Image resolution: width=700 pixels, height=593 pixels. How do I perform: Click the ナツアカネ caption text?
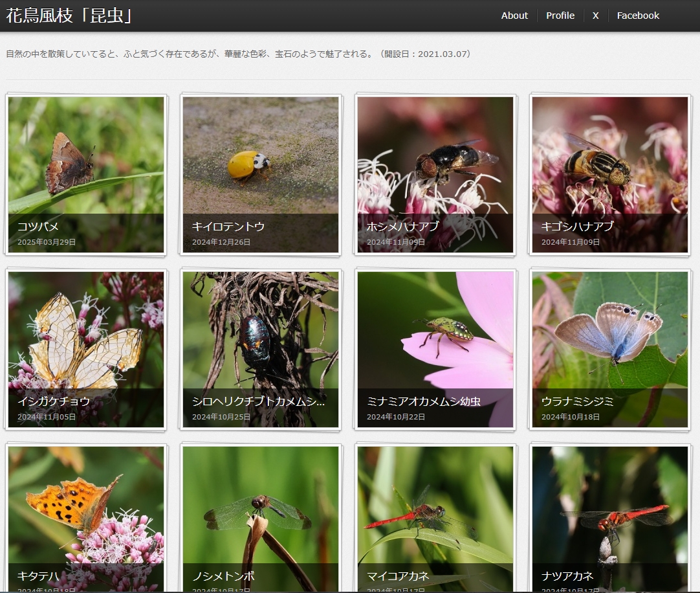pyautogui.click(x=567, y=576)
